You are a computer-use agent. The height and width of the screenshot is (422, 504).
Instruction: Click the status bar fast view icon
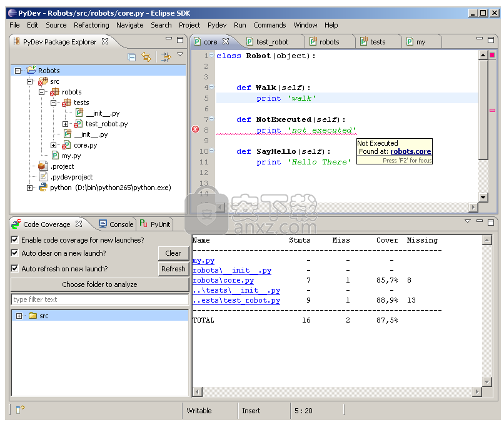click(20, 409)
